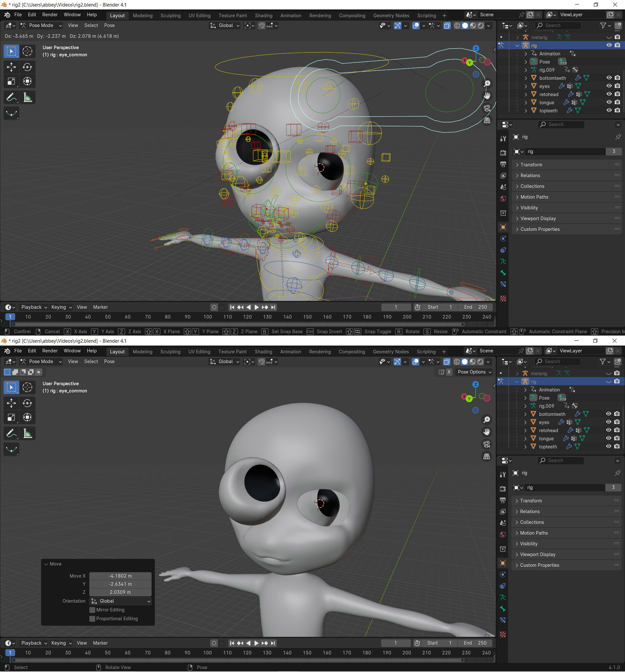This screenshot has height=672, width=625.
Task: Click the X-axis mirror button beside Pose Options
Action: [x=449, y=372]
